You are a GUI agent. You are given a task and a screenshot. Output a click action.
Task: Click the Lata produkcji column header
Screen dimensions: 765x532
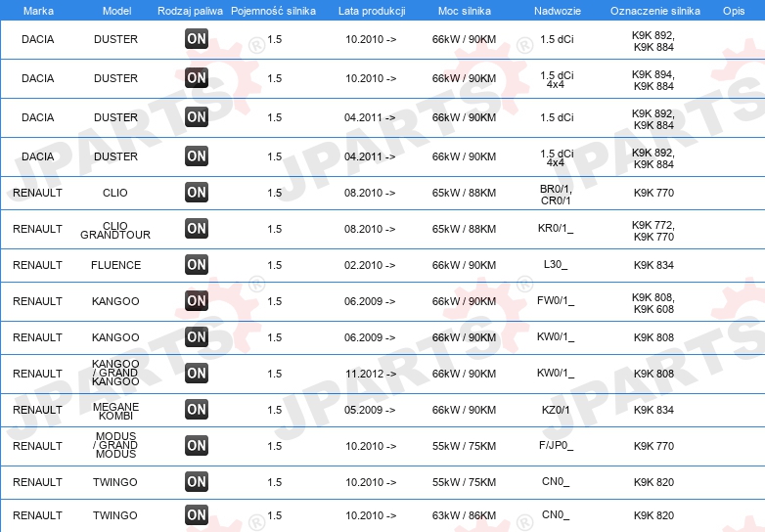[372, 11]
